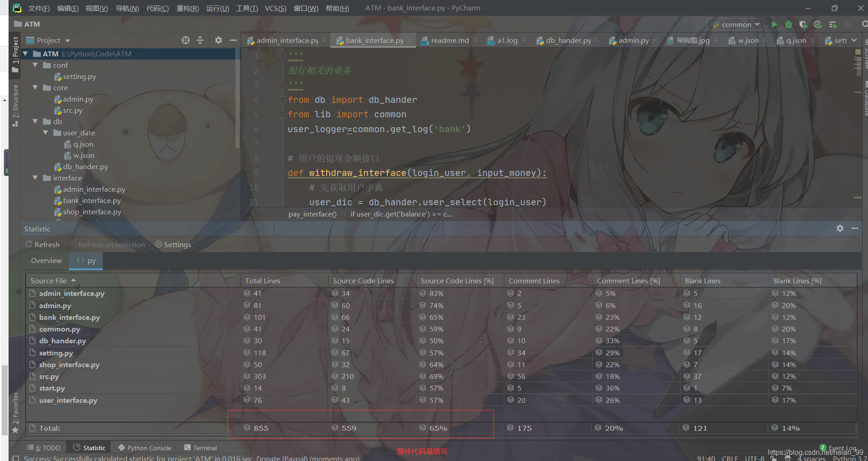Open the 导航(N) menu

[127, 8]
